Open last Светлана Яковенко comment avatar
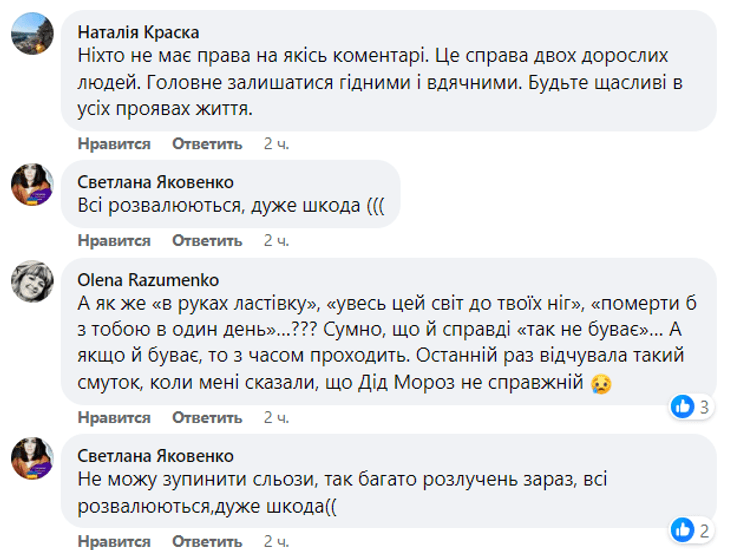Image resolution: width=740 pixels, height=550 pixels. click(x=32, y=458)
